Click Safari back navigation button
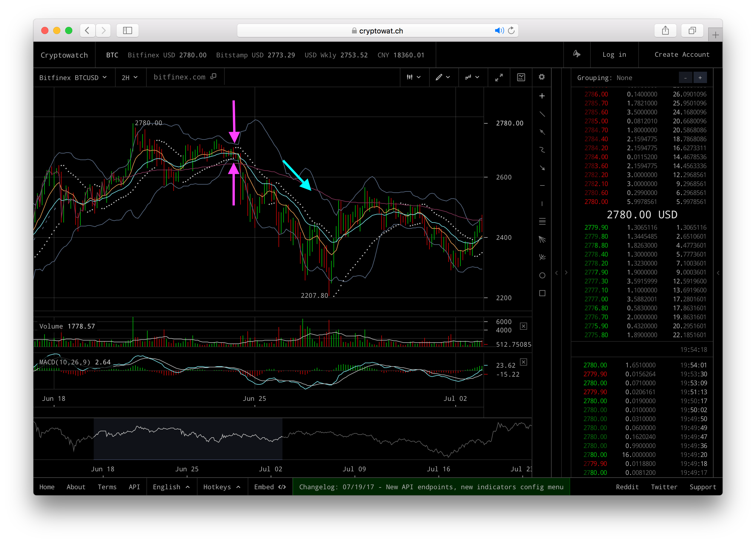 (87, 31)
